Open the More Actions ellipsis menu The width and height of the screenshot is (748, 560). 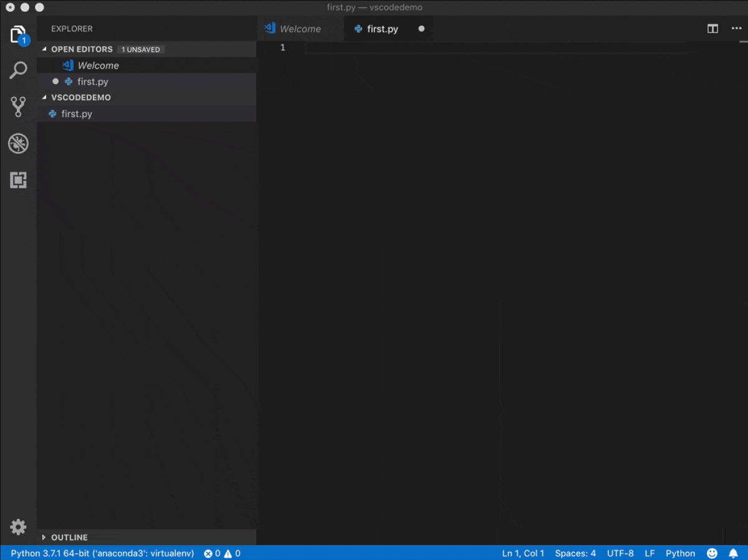point(736,29)
